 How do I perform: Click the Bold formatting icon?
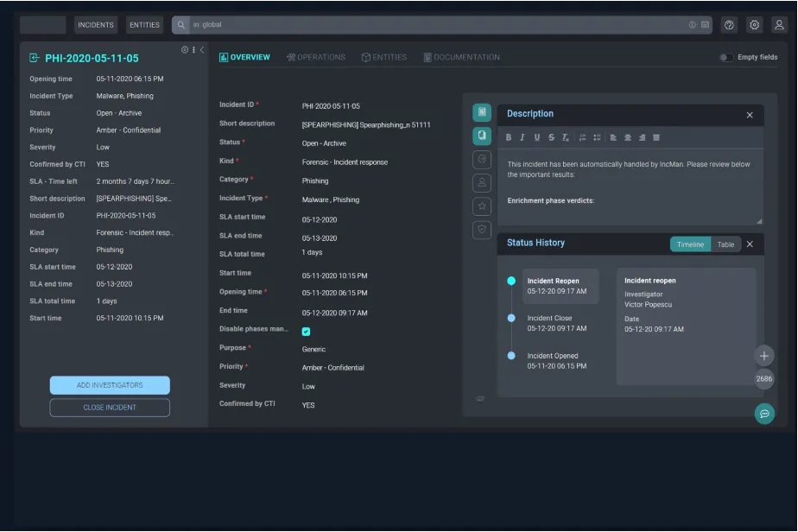pyautogui.click(x=509, y=137)
